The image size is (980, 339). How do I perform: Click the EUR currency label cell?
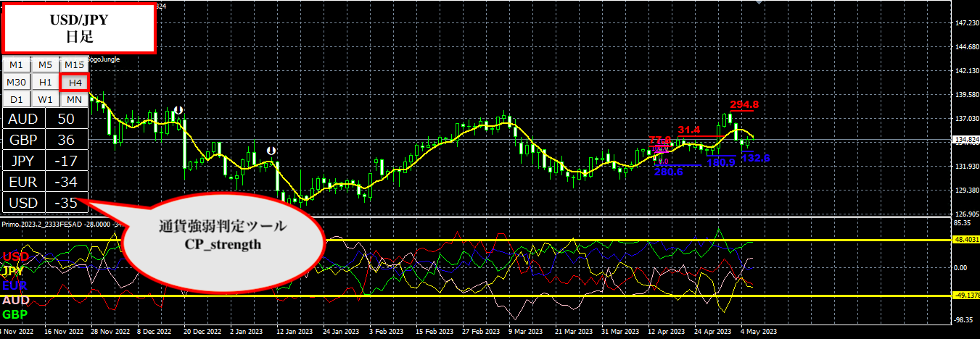click(24, 181)
